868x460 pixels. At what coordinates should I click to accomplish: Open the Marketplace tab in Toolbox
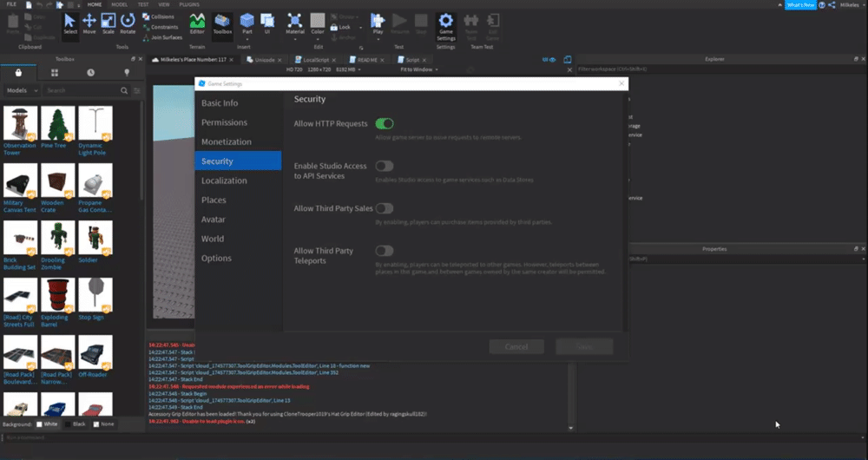point(18,73)
